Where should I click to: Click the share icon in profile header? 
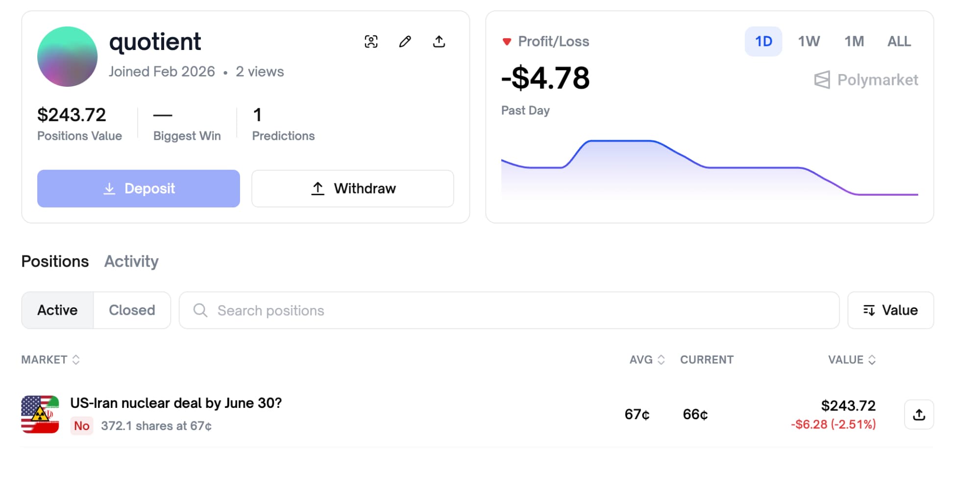[439, 42]
